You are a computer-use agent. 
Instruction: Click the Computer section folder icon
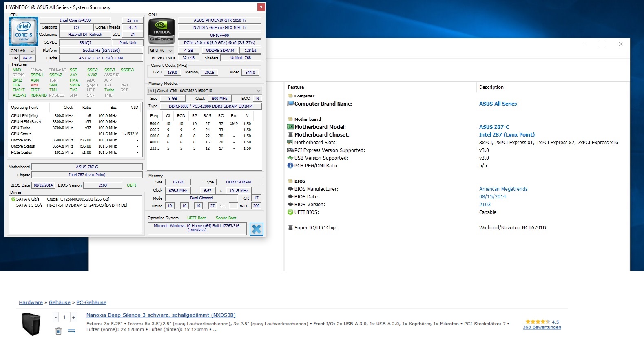290,96
